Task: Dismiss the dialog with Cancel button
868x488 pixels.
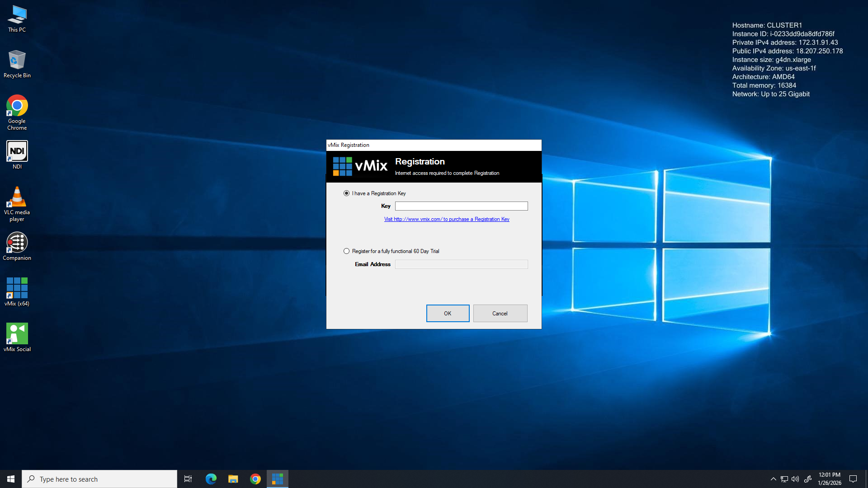Action: [x=500, y=313]
